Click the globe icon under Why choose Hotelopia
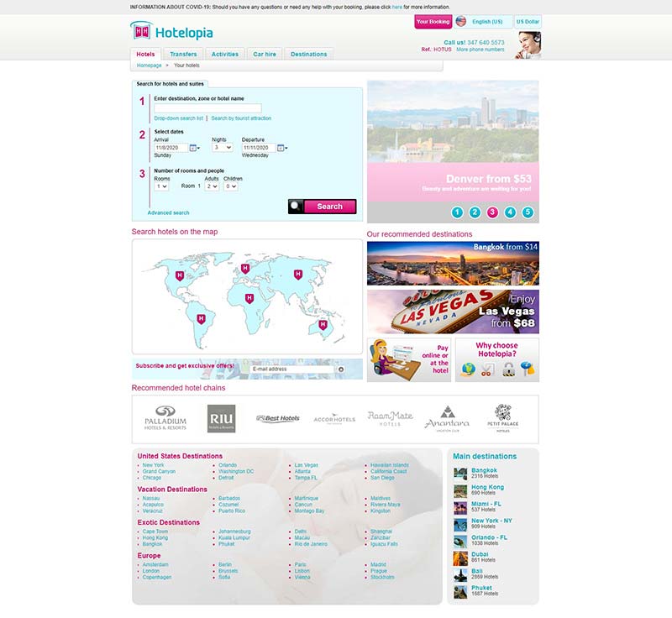 468,369
